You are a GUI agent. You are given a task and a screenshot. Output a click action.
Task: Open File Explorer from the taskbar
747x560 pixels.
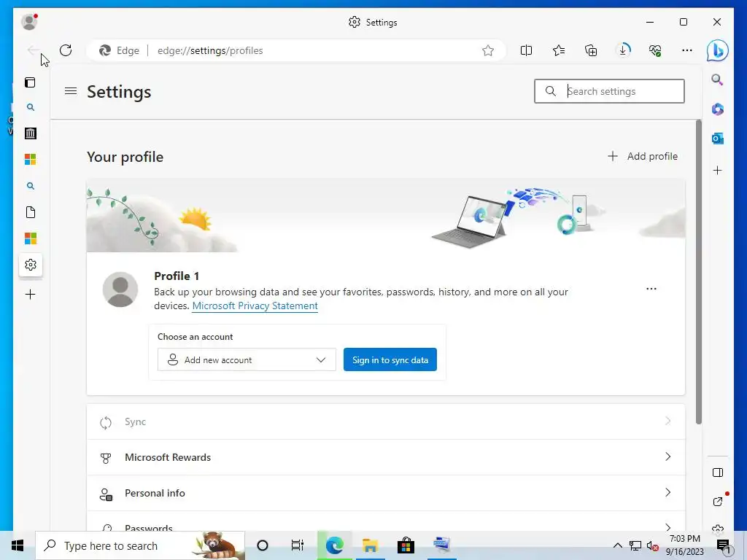tap(370, 545)
